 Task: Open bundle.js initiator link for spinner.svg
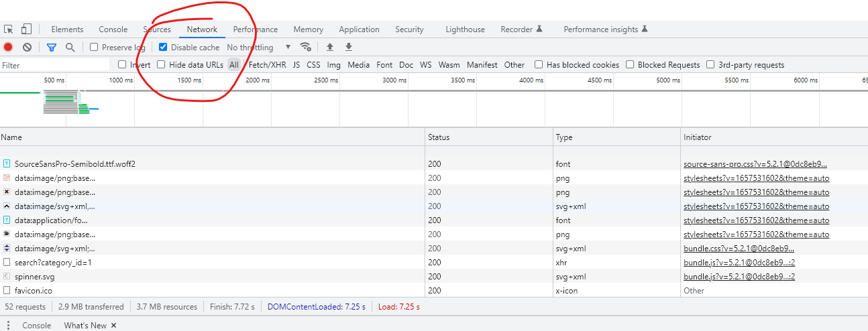coord(739,277)
